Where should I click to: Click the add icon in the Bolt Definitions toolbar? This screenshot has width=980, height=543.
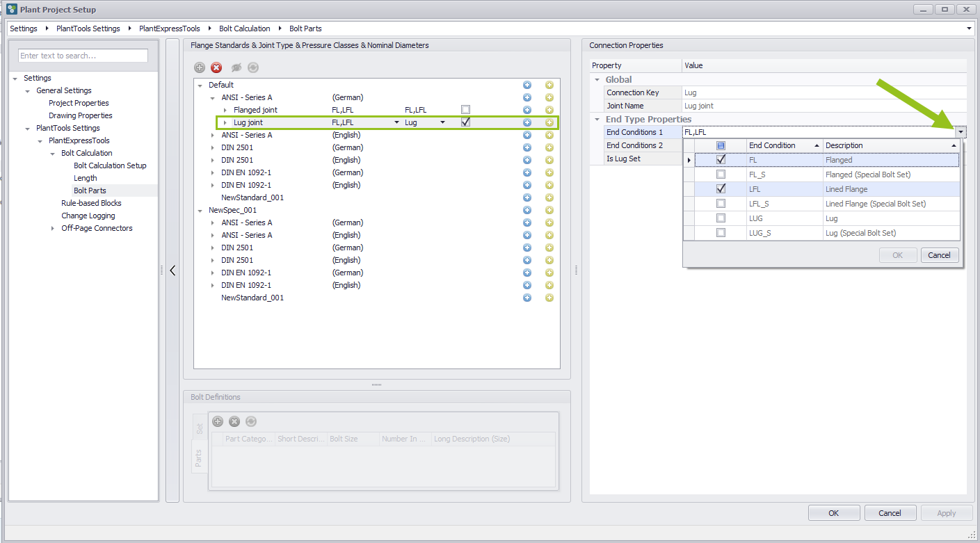[218, 421]
